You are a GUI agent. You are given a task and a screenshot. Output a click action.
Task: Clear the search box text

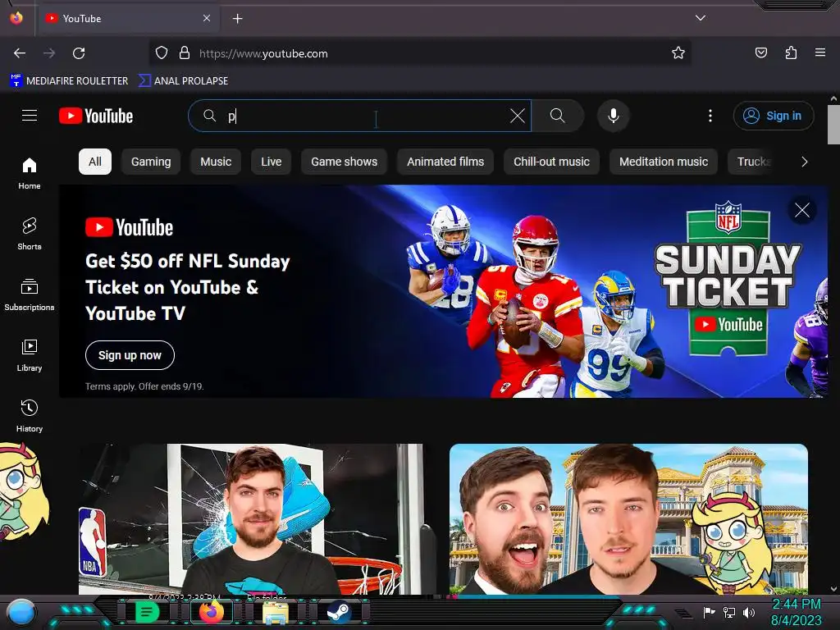[518, 116]
